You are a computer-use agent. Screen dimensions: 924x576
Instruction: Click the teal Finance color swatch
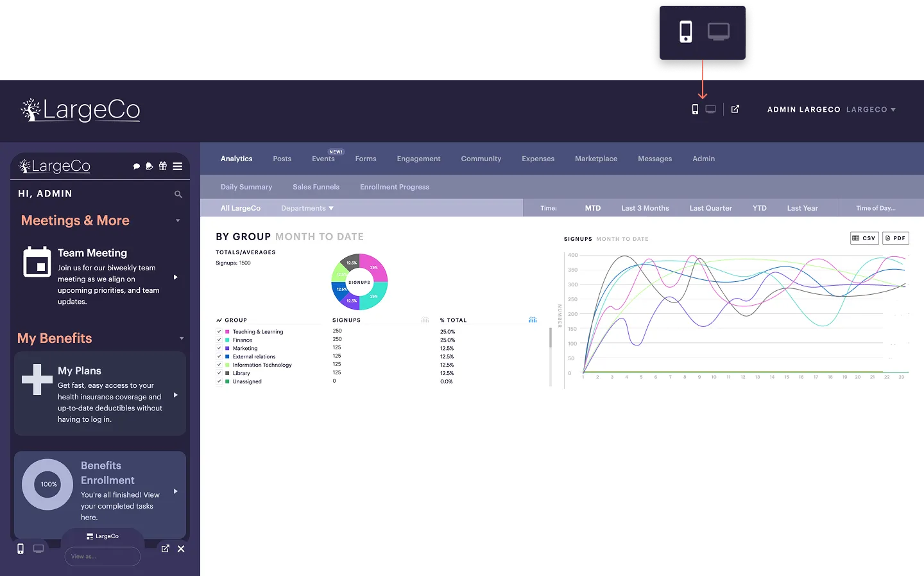227,340
